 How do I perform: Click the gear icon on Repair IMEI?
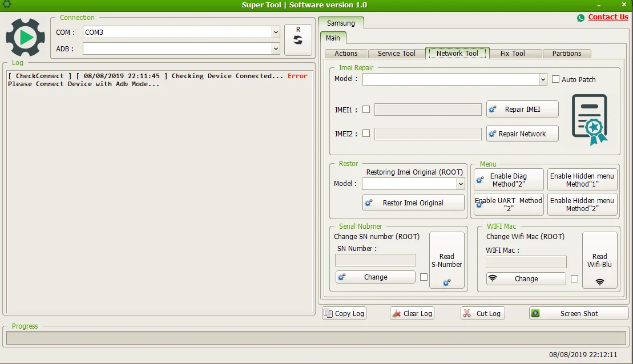point(493,109)
